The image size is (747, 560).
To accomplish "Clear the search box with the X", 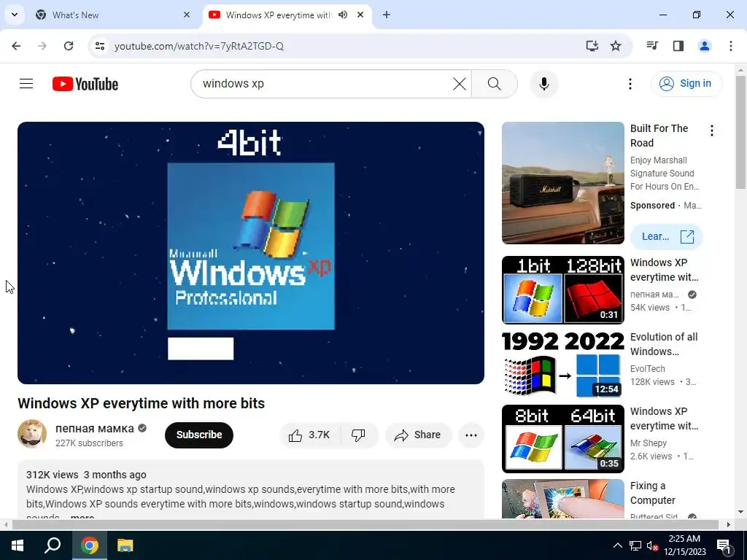I will click(460, 84).
